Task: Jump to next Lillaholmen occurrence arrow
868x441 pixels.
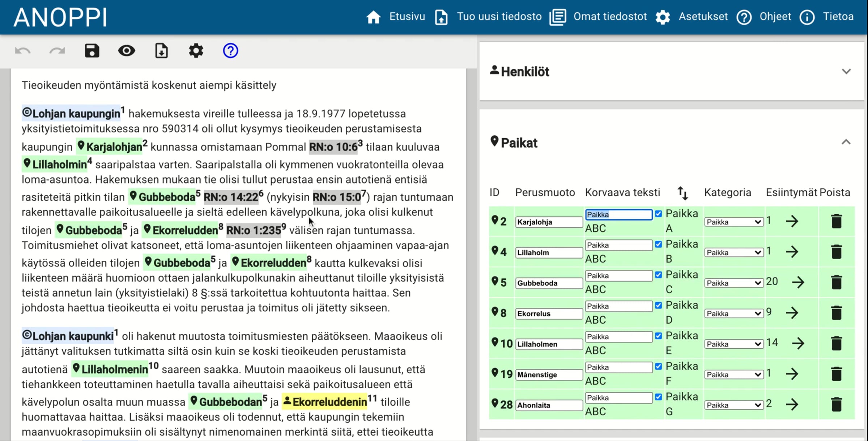Action: point(798,343)
